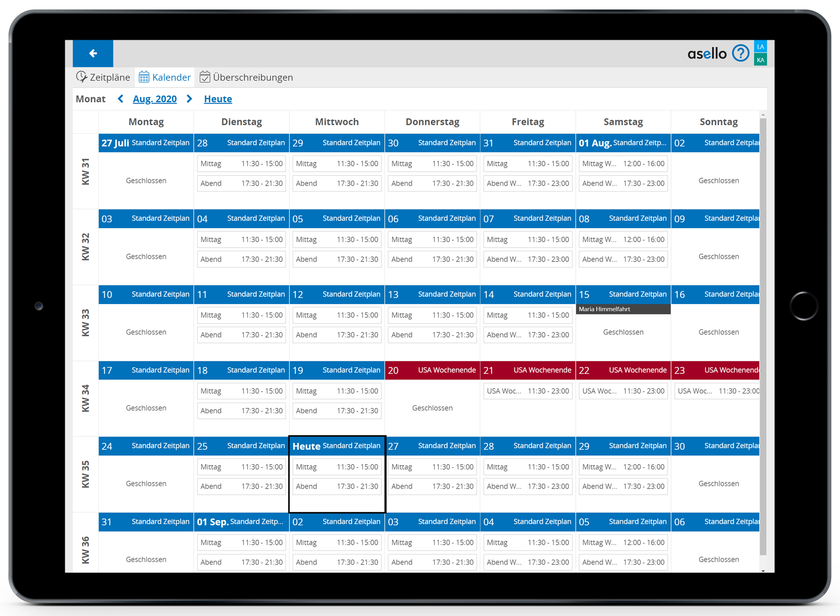Go to next month with right chevron
The image size is (840, 616).
(189, 99)
